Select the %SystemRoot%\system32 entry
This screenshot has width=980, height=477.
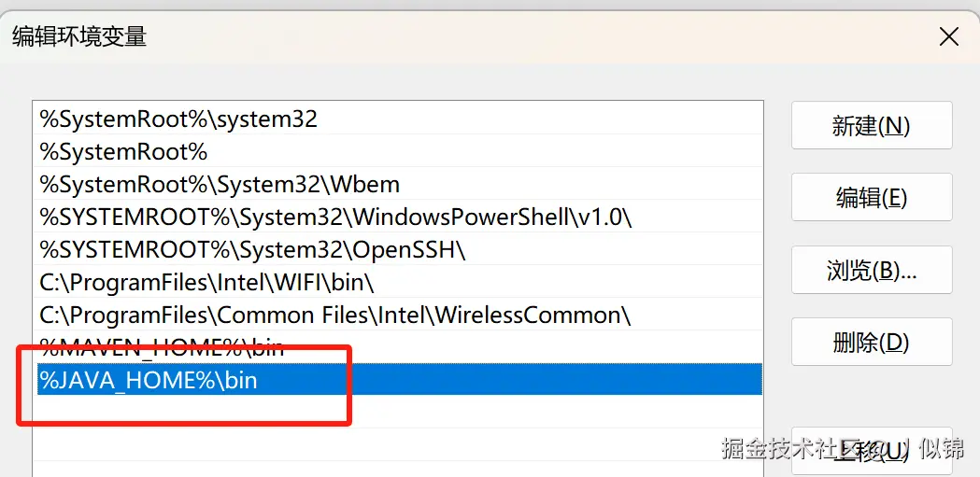coord(178,119)
